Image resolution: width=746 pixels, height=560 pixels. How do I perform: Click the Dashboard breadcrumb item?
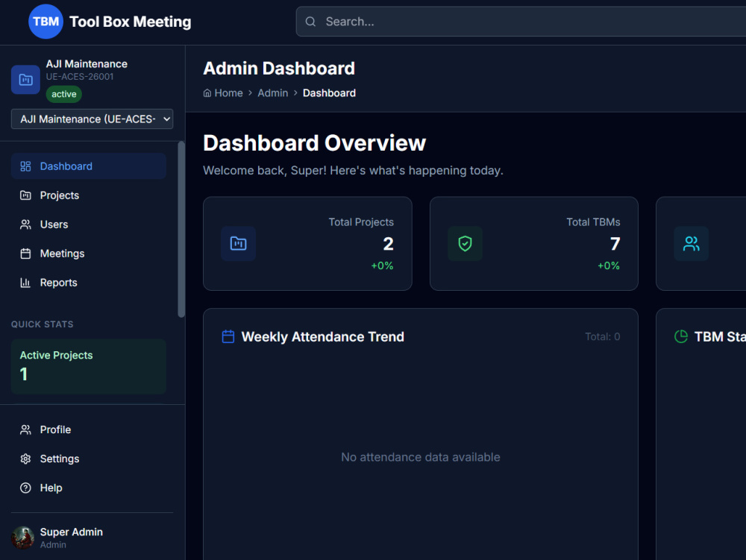click(329, 93)
